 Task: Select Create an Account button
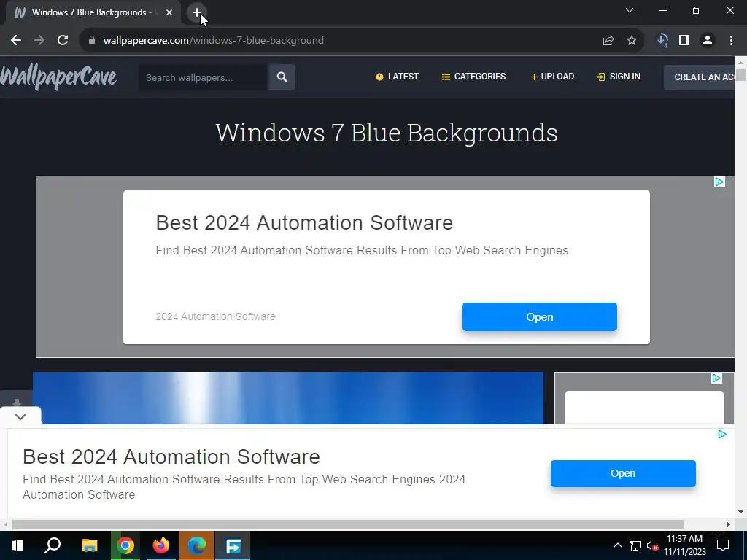pyautogui.click(x=700, y=77)
